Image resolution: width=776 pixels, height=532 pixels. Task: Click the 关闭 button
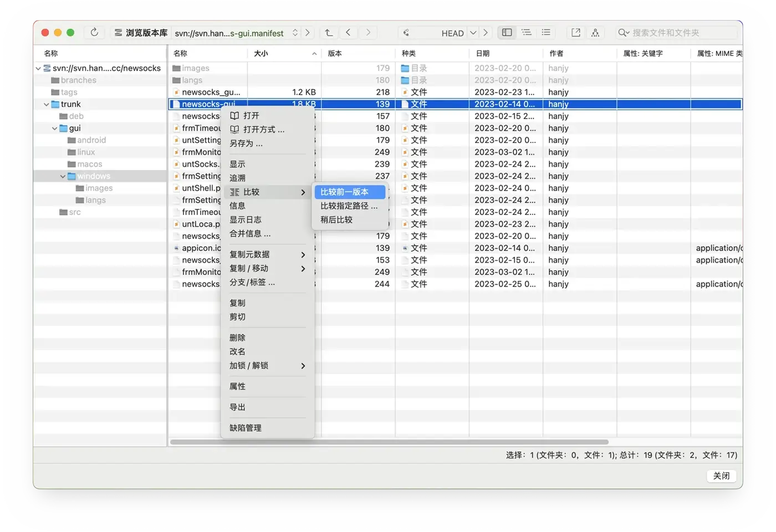pyautogui.click(x=721, y=476)
